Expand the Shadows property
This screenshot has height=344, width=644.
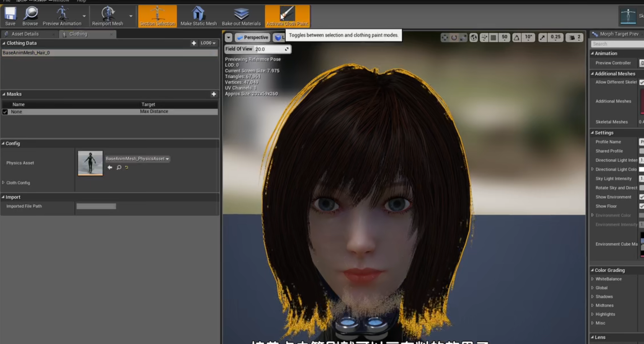click(593, 296)
